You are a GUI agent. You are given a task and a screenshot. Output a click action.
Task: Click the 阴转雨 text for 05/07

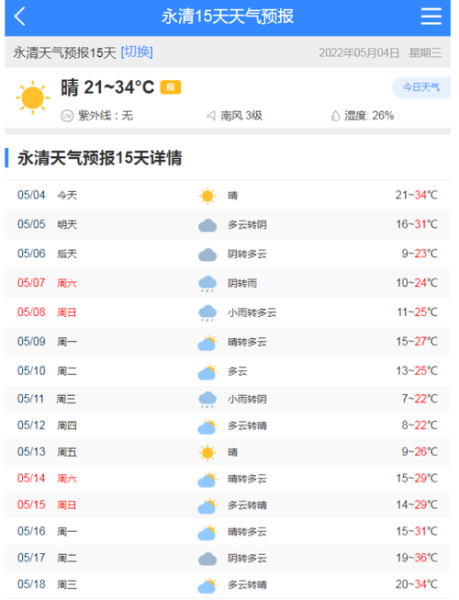(x=242, y=283)
